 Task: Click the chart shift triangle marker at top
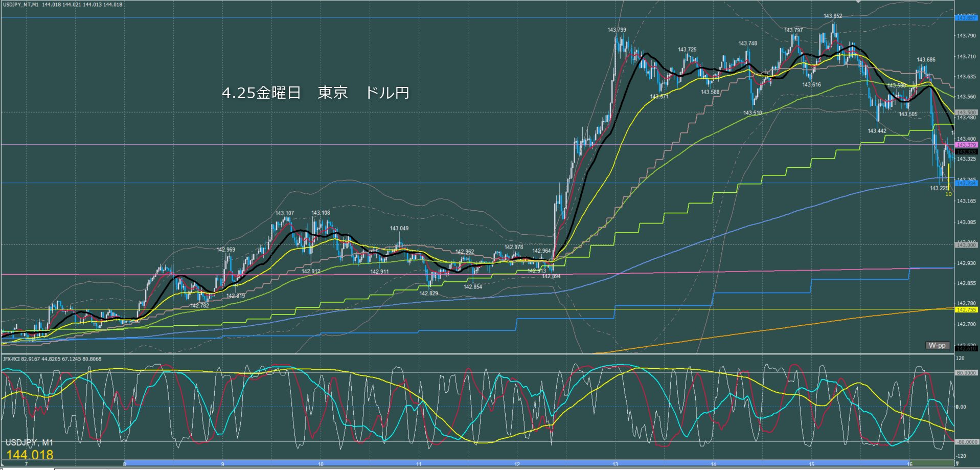(859, 2)
